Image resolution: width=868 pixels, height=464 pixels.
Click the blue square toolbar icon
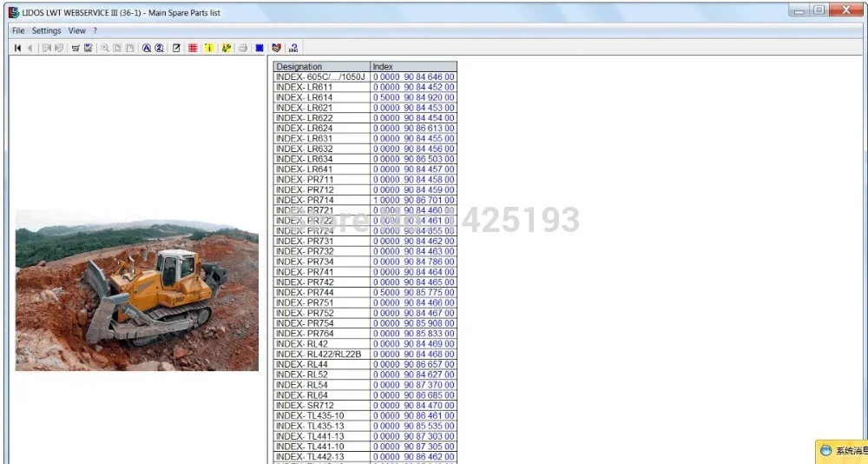point(259,49)
